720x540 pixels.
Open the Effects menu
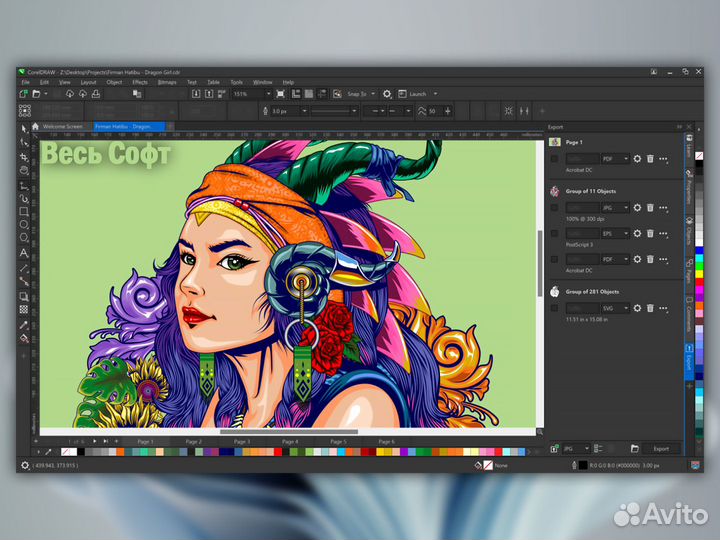pyautogui.click(x=140, y=82)
